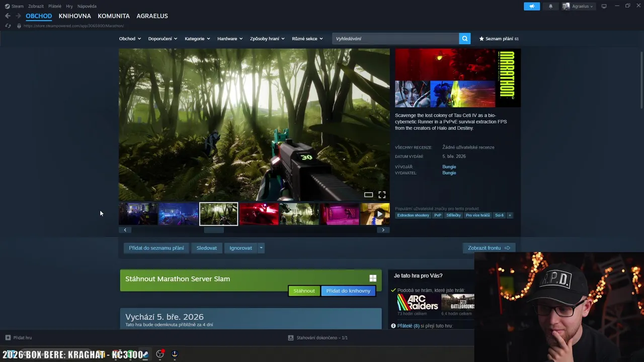Click the Marathon header capsule image
The height and width of the screenshot is (362, 644).
[x=458, y=78]
